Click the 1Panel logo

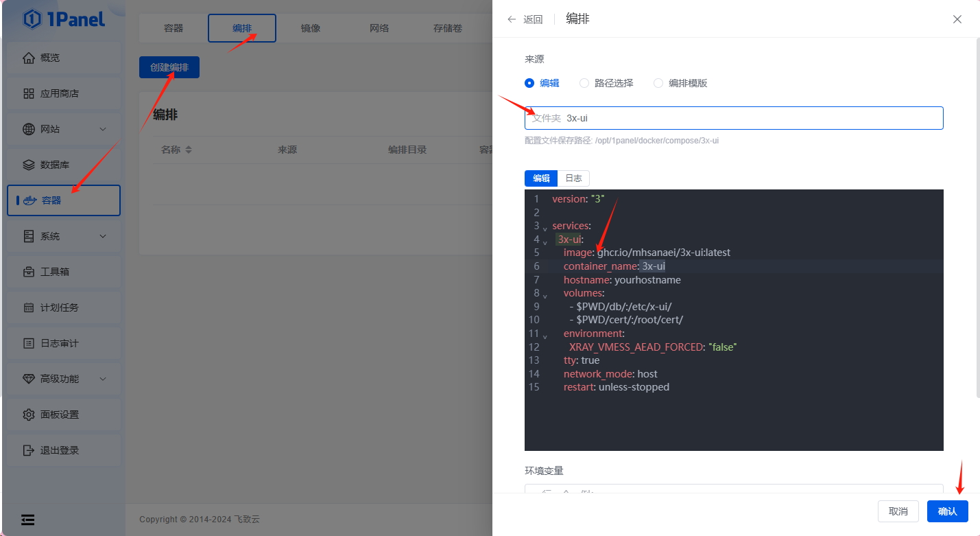64,19
